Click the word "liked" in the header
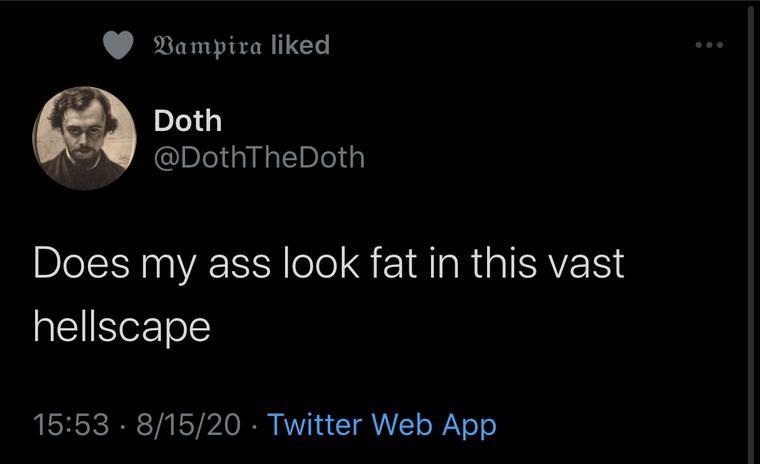This screenshot has width=760, height=464. 300,45
